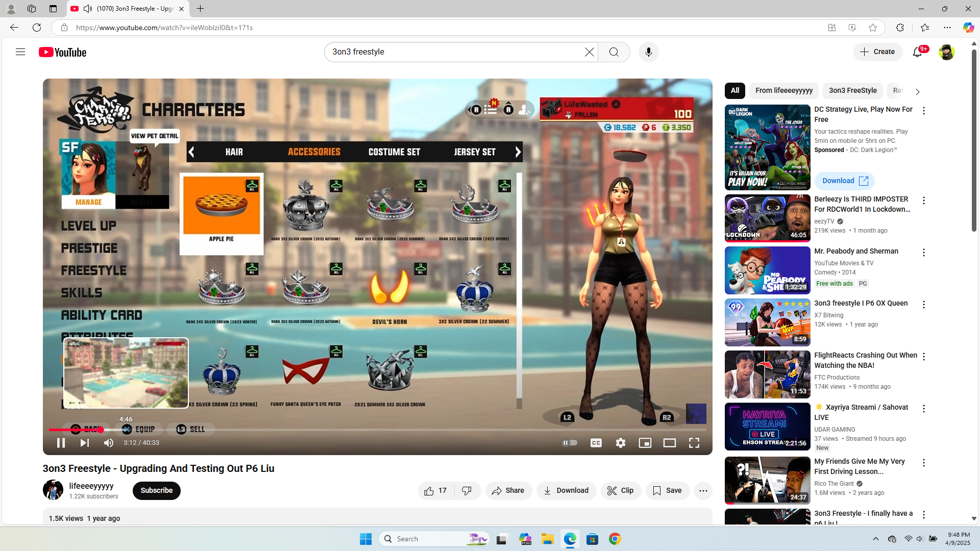Viewport: 980px width, 551px height.
Task: Refresh the browser page
Action: 37,28
